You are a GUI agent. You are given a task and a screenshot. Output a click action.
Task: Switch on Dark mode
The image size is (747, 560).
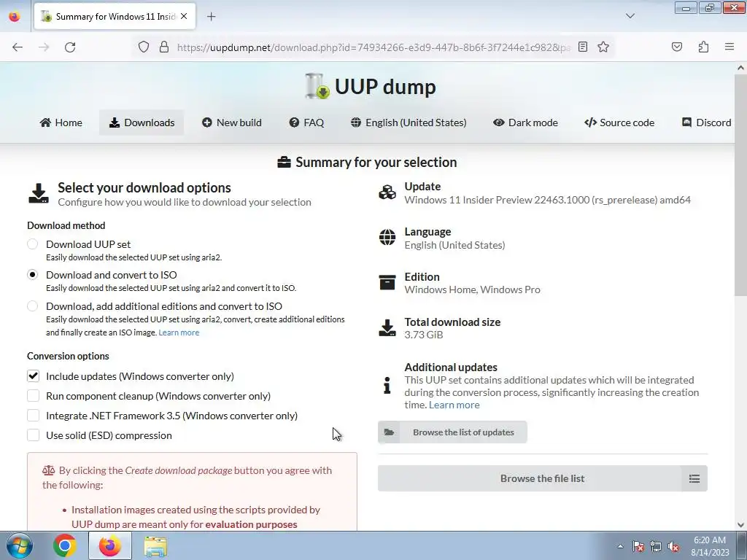pyautogui.click(x=525, y=122)
